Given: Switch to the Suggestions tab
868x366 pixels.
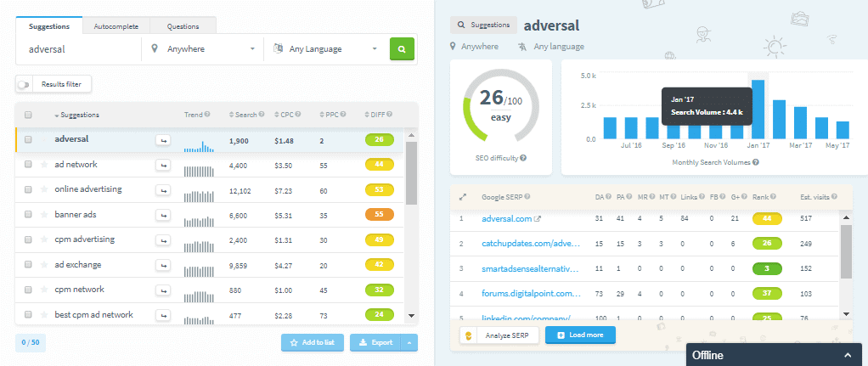Looking at the screenshot, I should [x=49, y=26].
